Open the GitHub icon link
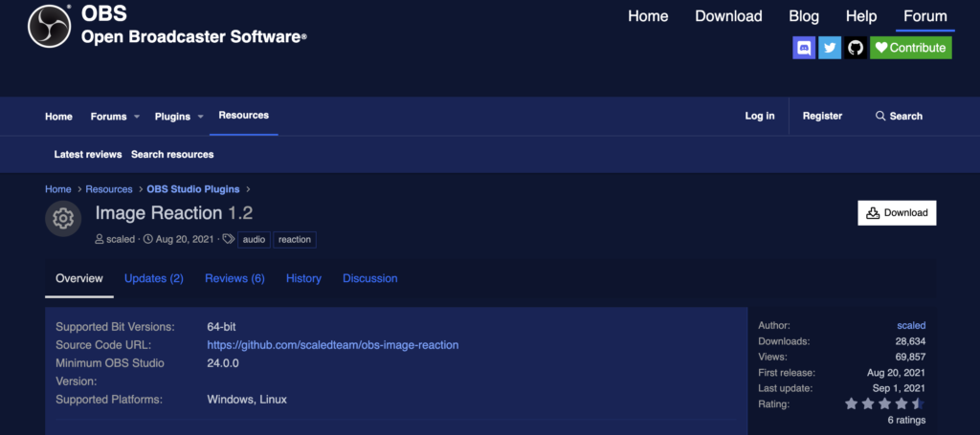 click(x=855, y=47)
